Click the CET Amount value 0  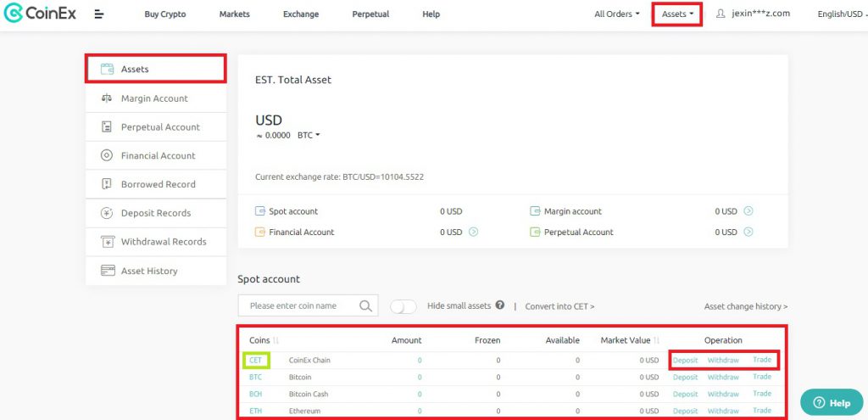420,360
